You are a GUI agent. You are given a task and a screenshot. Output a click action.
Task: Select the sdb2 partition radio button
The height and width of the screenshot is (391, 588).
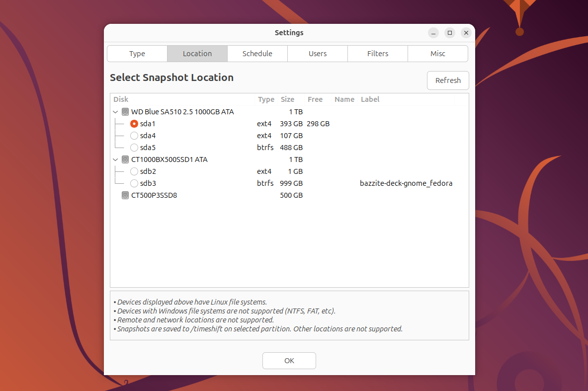tap(134, 171)
